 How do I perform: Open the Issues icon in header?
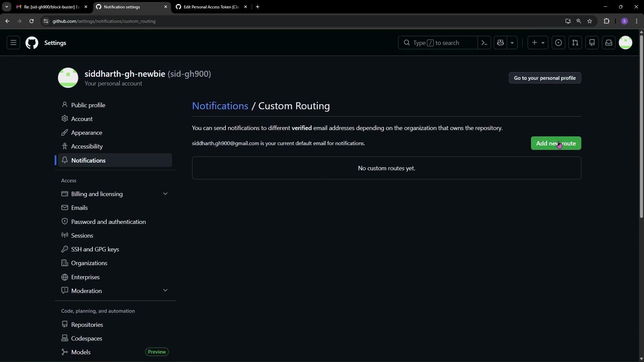(x=558, y=43)
